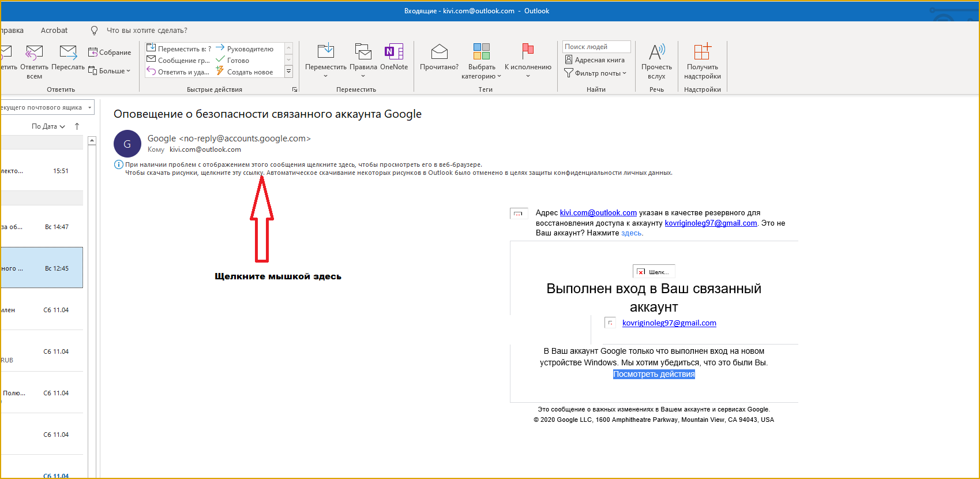
Task: Click blocked image placeholder Щелк...
Action: coord(654,272)
